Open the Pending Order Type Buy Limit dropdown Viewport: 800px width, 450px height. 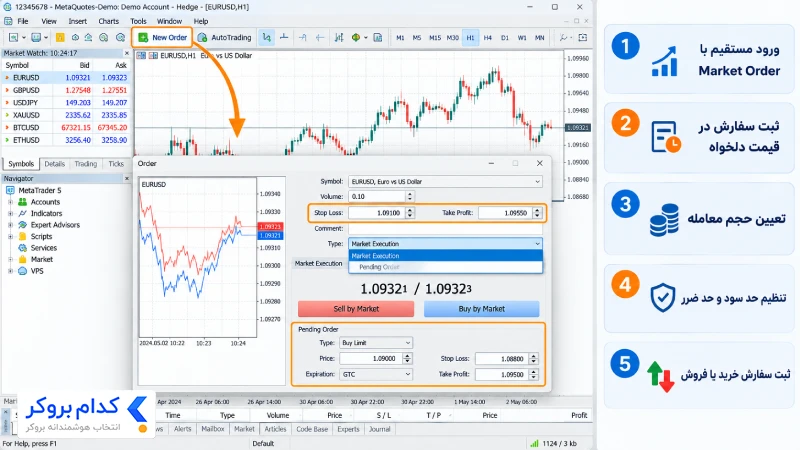tap(376, 343)
